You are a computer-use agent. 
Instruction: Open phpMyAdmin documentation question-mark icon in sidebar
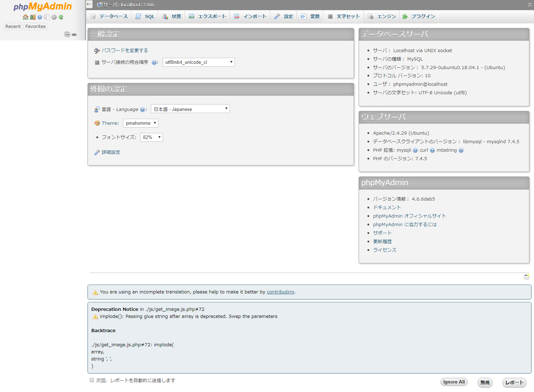point(40,17)
